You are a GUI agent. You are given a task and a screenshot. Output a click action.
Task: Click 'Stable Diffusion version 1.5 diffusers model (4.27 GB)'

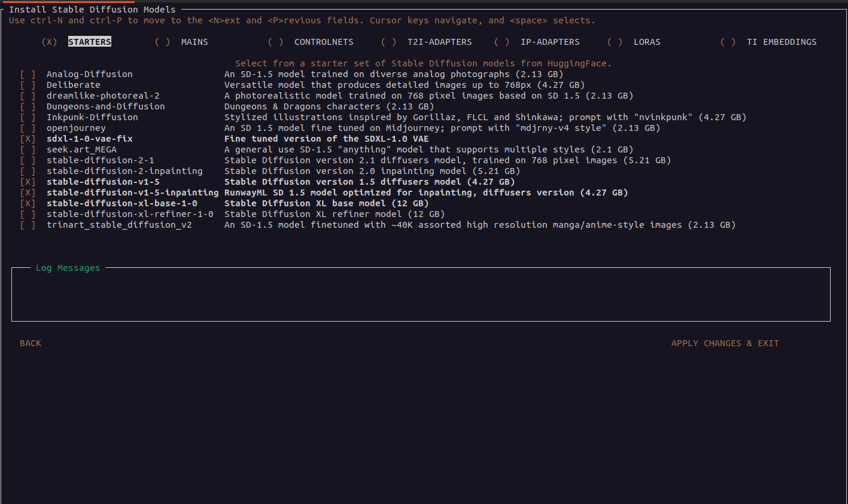pyautogui.click(x=370, y=182)
